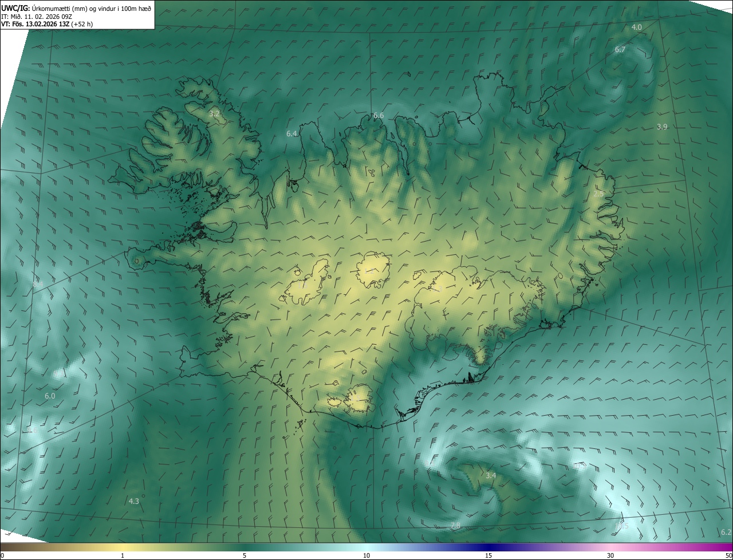Click the map value label 6.4
The width and height of the screenshot is (733, 560).
[x=291, y=133]
